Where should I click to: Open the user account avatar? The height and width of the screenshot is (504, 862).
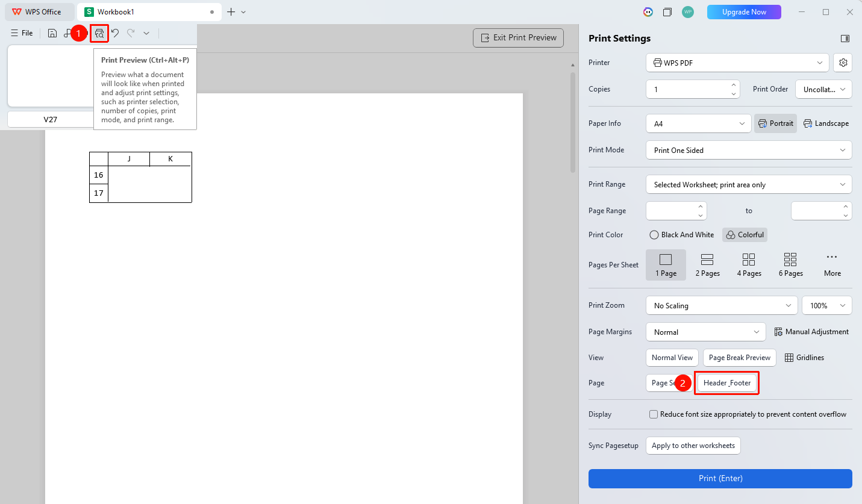pyautogui.click(x=687, y=12)
